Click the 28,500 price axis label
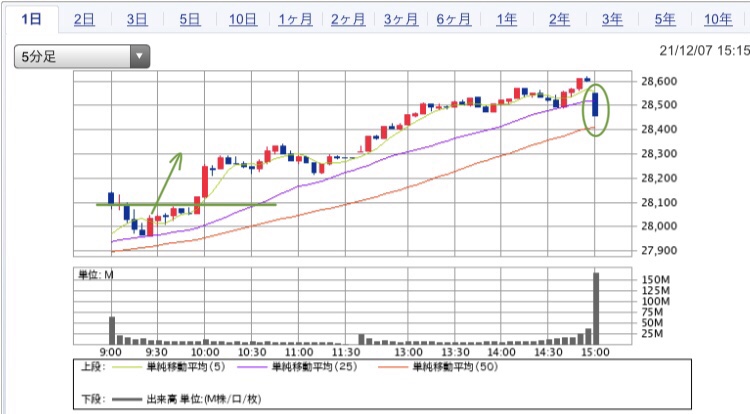The image size is (750, 414). click(659, 105)
